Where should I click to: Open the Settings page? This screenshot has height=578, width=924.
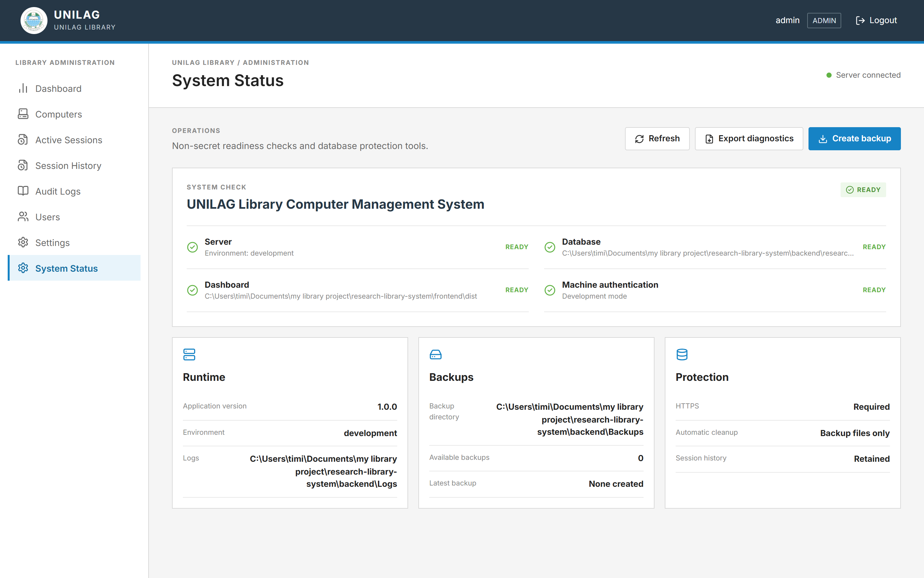pos(74,243)
